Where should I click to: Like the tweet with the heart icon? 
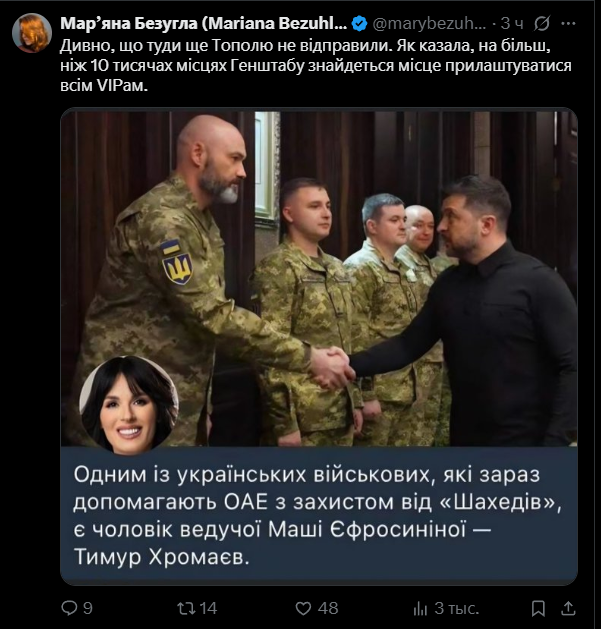tap(303, 609)
